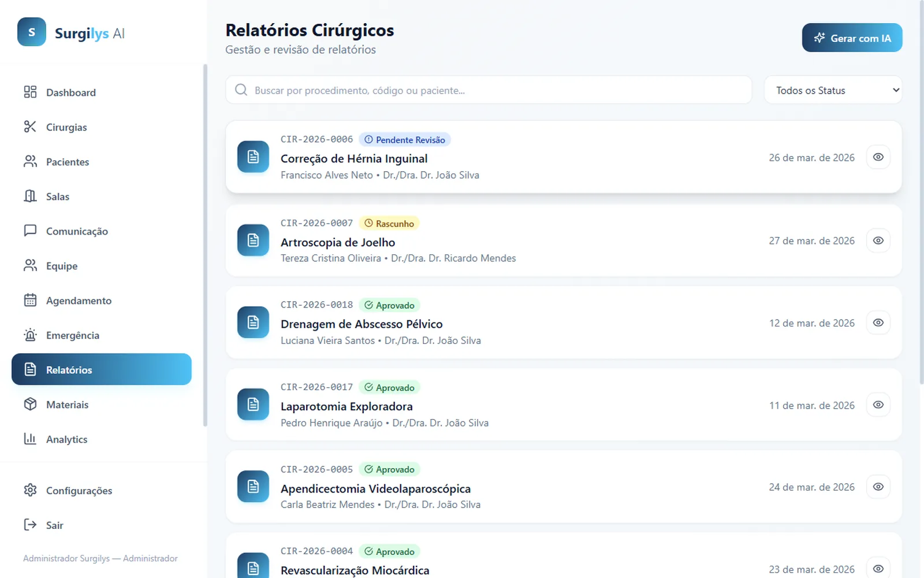Click the title Apendicectomia Videolaparoscópica
Screen dimensions: 924x578
coord(375,488)
